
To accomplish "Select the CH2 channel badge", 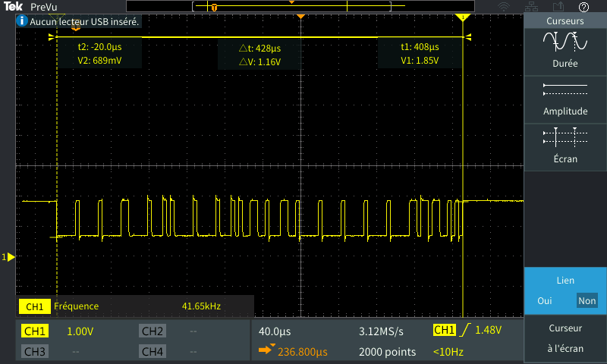I will (x=153, y=331).
